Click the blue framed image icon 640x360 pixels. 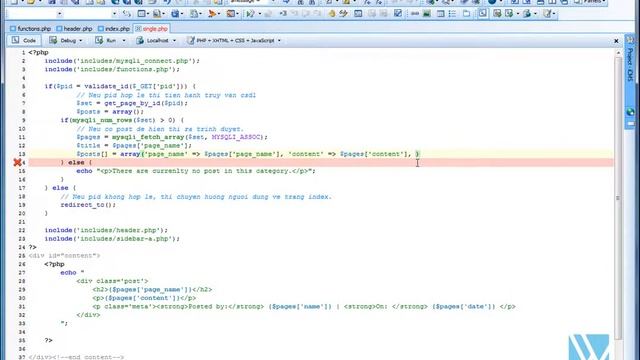coord(358,14)
